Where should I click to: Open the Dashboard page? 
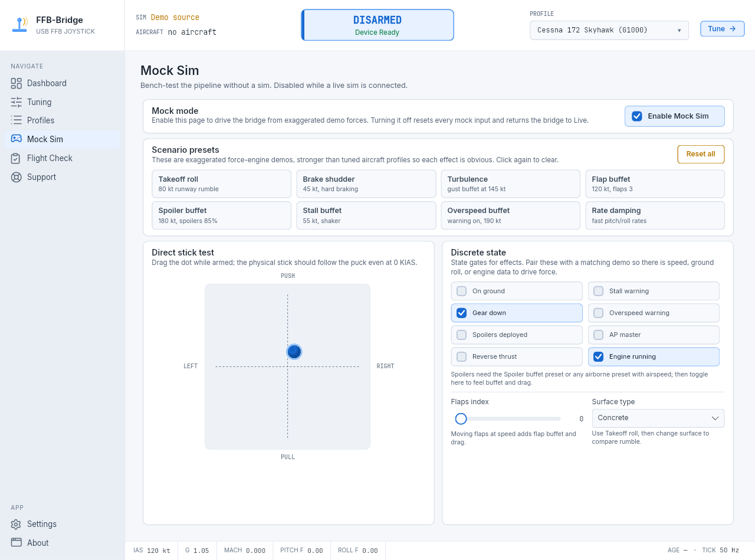click(x=62, y=83)
